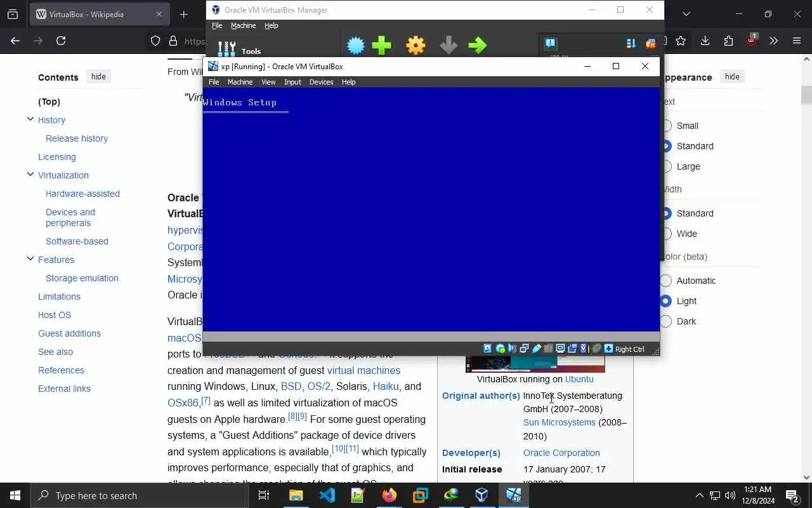Click the hard disk activity icon in VM status bar
The width and height of the screenshot is (812, 508).
tap(488, 349)
